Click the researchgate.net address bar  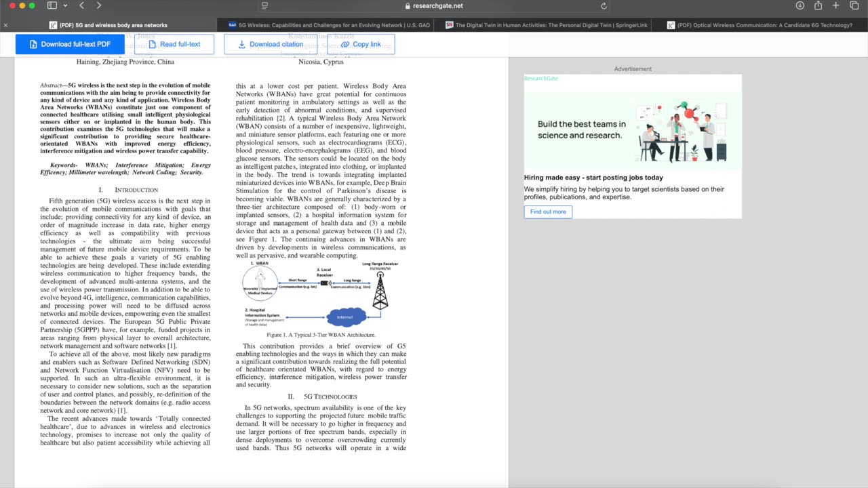point(434,5)
